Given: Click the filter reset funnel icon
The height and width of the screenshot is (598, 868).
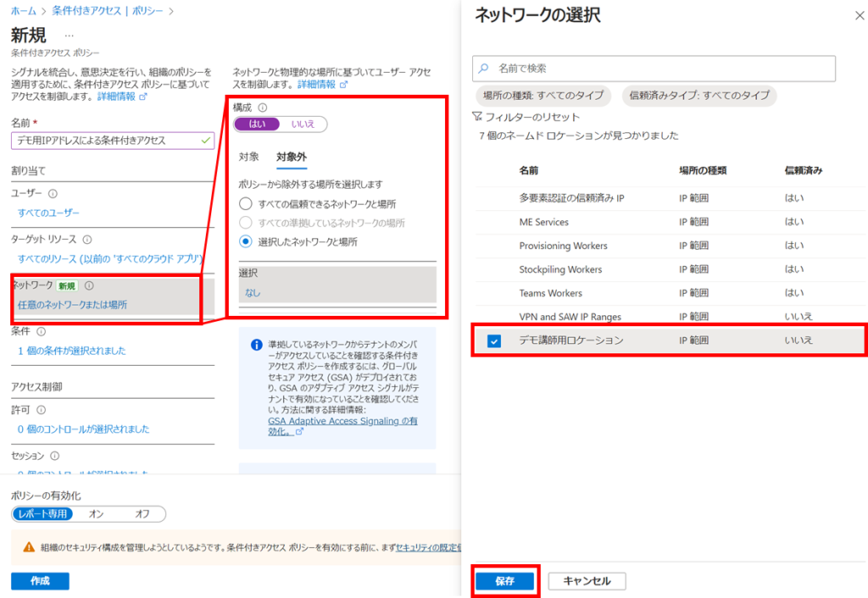Looking at the screenshot, I should [477, 116].
